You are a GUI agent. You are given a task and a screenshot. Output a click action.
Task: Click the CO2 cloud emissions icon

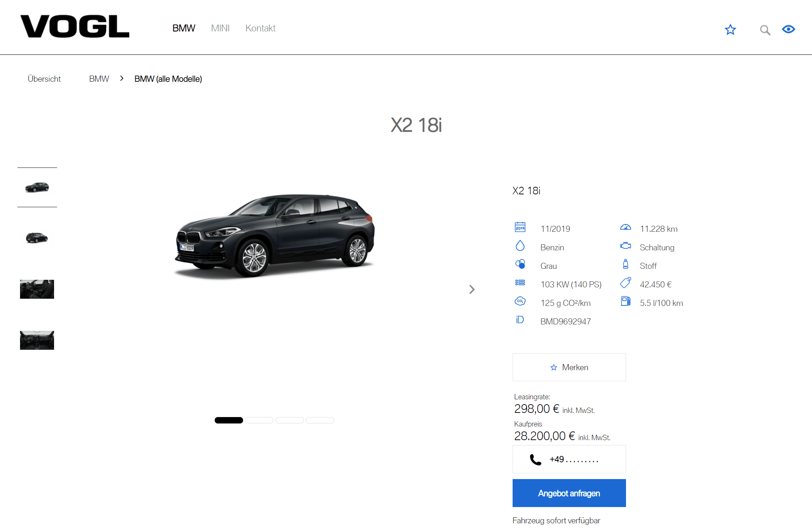[x=520, y=301]
